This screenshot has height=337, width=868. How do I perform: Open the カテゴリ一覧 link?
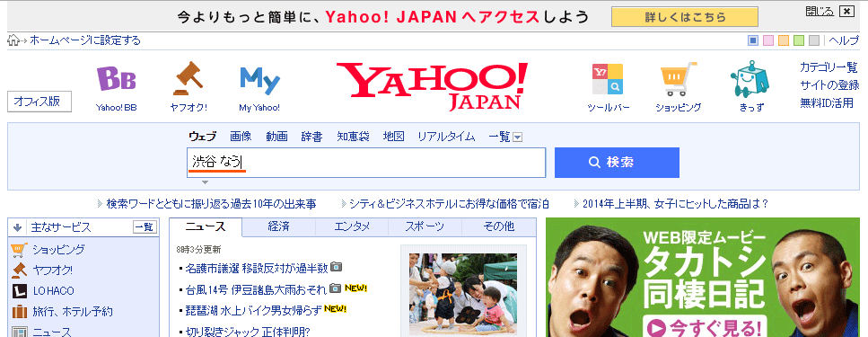point(829,67)
